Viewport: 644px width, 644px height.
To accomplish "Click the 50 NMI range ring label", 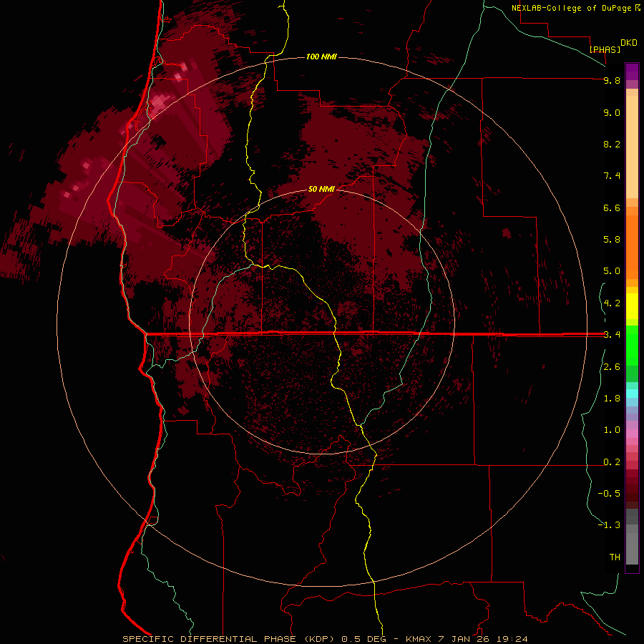I will point(321,189).
